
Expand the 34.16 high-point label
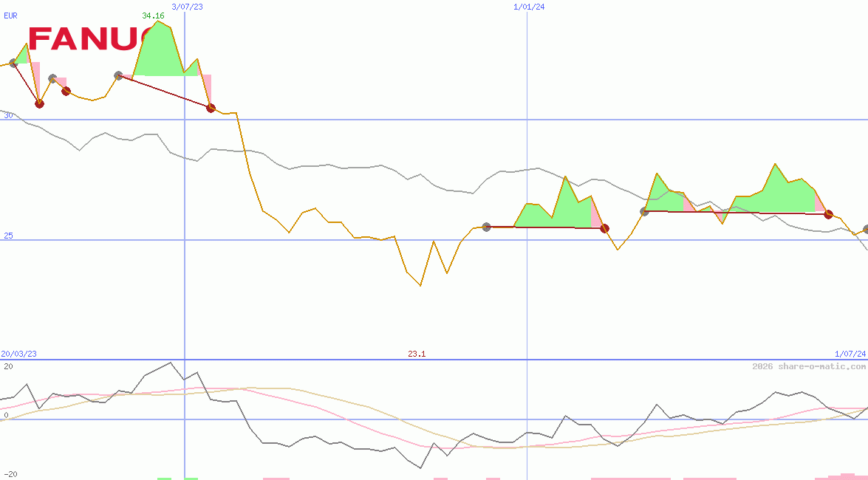(153, 14)
